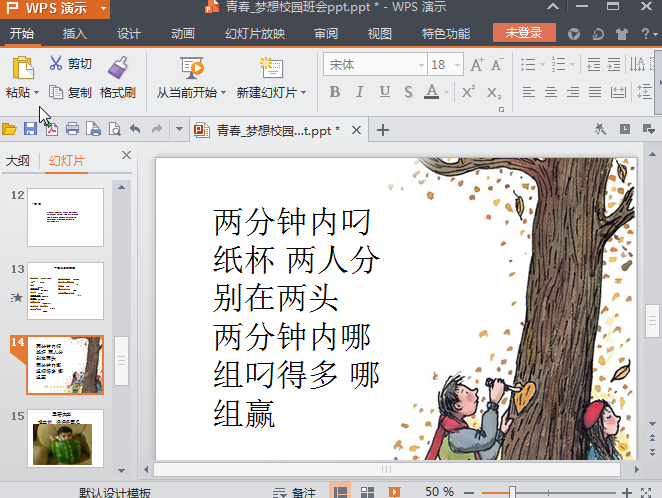Image resolution: width=662 pixels, height=498 pixels.
Task: Toggle bold formatting
Action: (335, 92)
